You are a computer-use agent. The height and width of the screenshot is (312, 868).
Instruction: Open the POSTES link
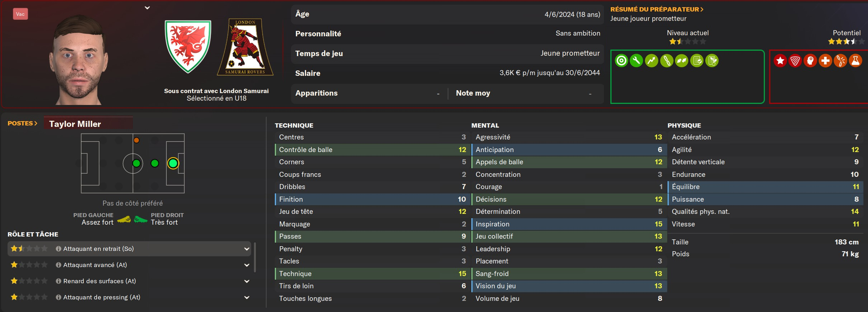click(x=22, y=123)
